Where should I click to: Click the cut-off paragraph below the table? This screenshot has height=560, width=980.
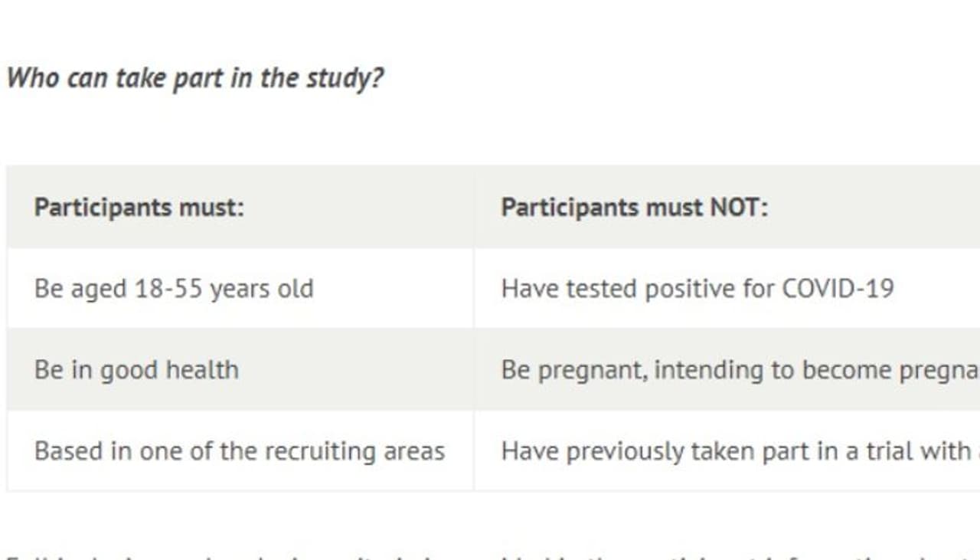click(490, 553)
